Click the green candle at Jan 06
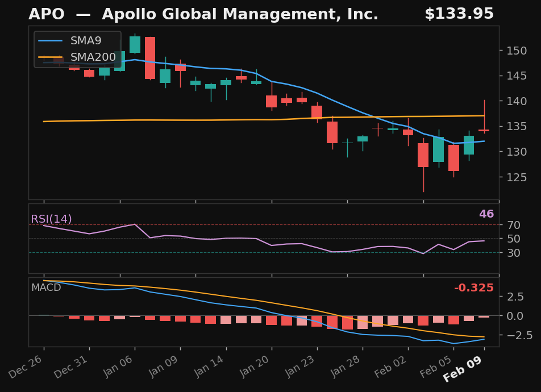Image resolution: width=541 pixels, height=392 pixels. click(135, 44)
